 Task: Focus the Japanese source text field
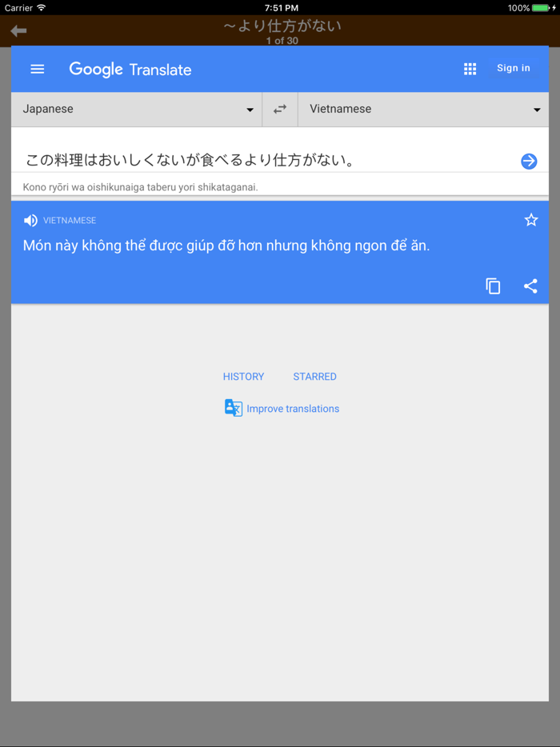coord(270,160)
